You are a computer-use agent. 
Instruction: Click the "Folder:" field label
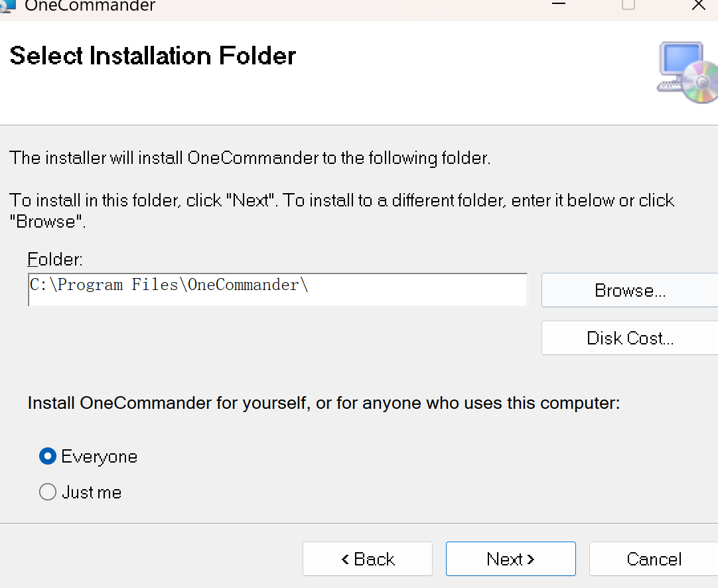pyautogui.click(x=55, y=259)
